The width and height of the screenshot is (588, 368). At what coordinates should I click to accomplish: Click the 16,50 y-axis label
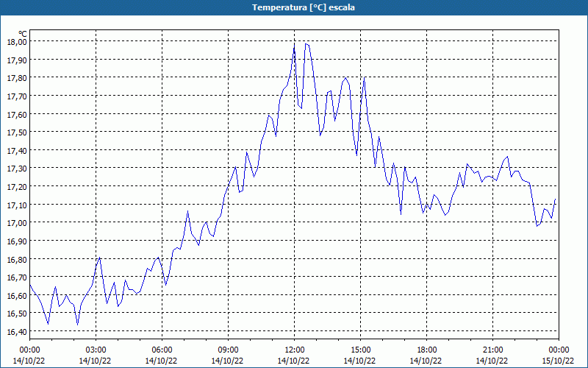click(x=17, y=314)
